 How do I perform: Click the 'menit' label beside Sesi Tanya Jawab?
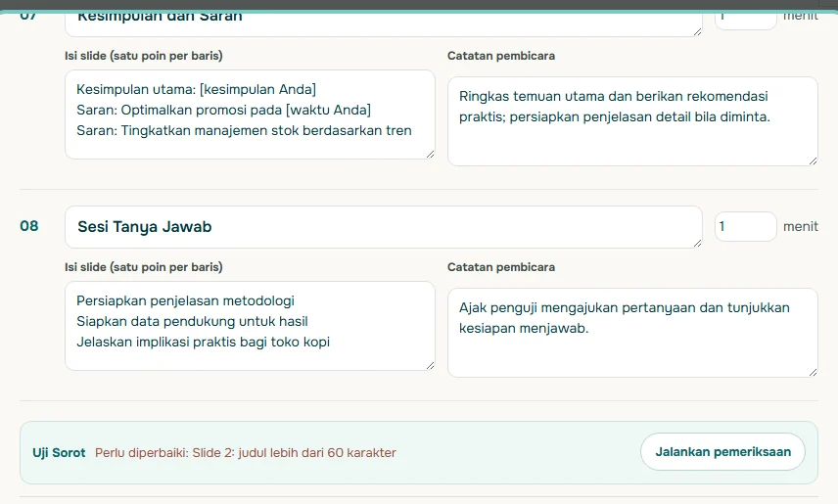[801, 227]
